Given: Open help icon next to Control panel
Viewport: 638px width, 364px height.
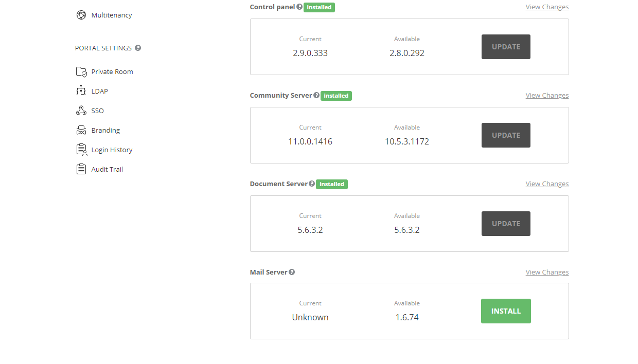Looking at the screenshot, I should [x=299, y=7].
